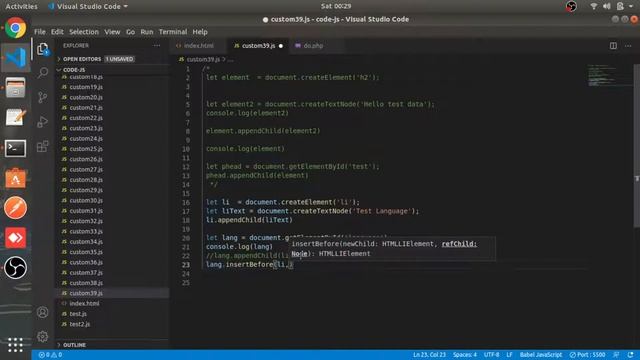
Task: Open the text editor dock icon
Action: coord(16,118)
